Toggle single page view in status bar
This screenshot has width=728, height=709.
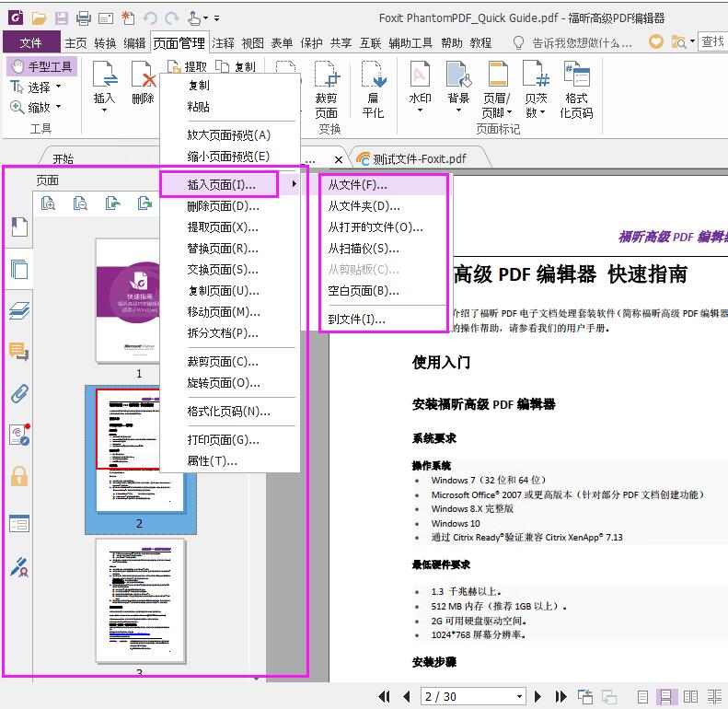click(x=643, y=697)
